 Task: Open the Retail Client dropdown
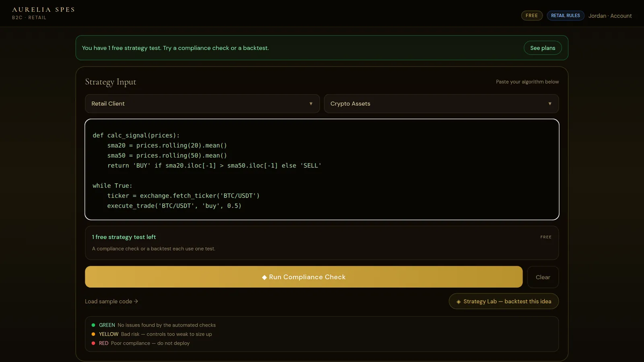coord(202,104)
